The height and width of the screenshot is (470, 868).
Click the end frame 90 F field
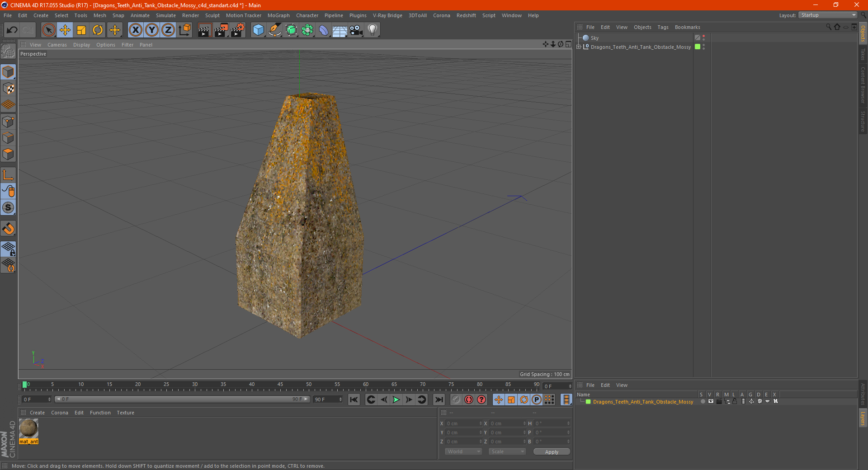pos(328,399)
